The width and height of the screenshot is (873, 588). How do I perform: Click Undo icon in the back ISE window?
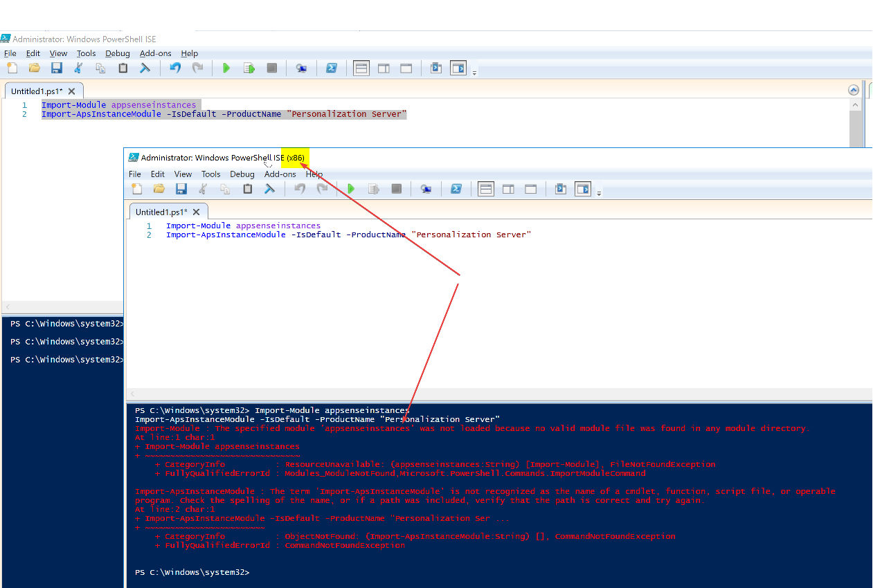click(175, 68)
